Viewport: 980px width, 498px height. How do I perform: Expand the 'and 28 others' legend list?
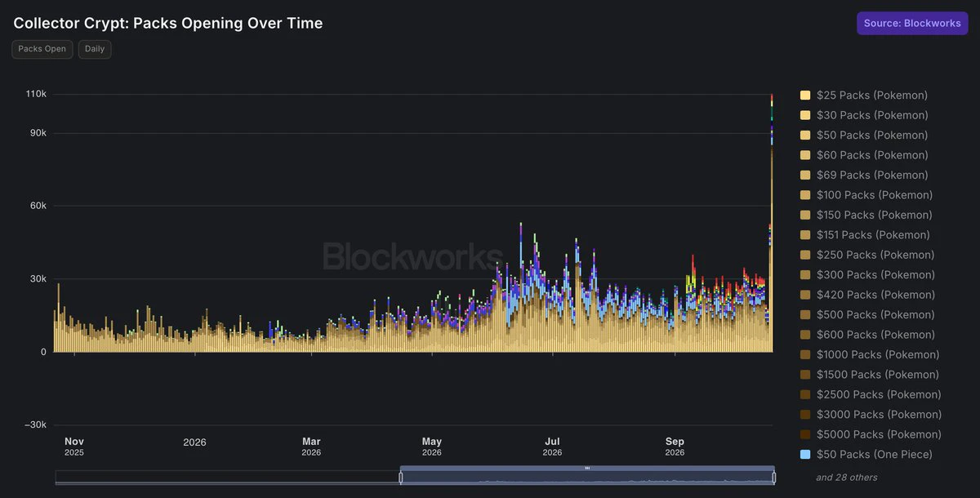click(847, 477)
